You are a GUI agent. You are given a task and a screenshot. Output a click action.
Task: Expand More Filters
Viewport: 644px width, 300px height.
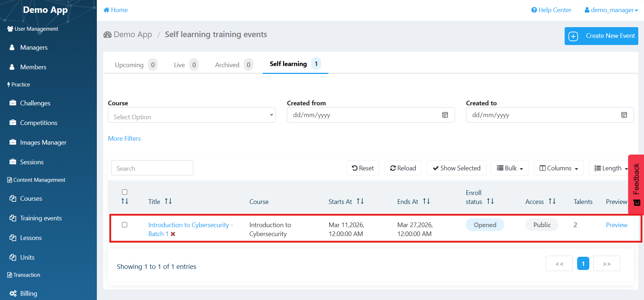124,139
